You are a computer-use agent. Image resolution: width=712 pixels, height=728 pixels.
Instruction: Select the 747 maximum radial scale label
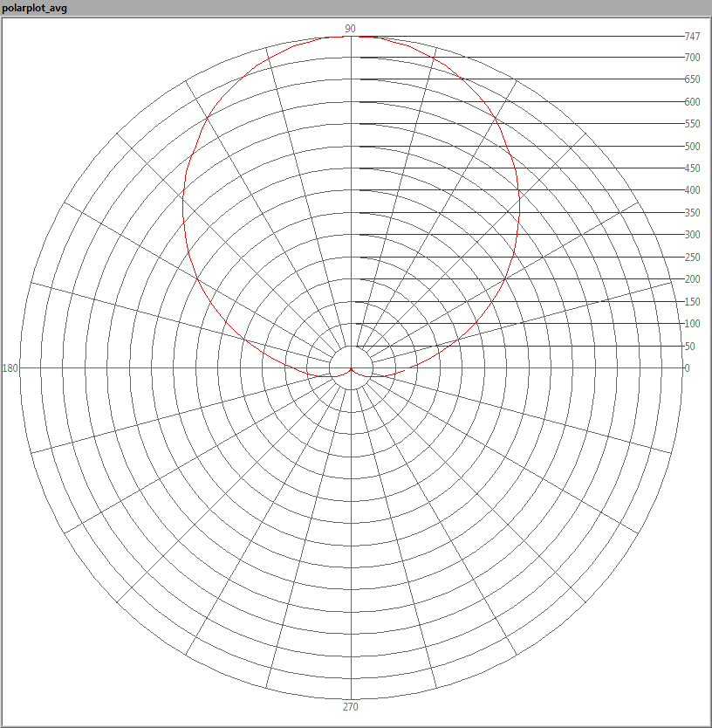pos(692,36)
